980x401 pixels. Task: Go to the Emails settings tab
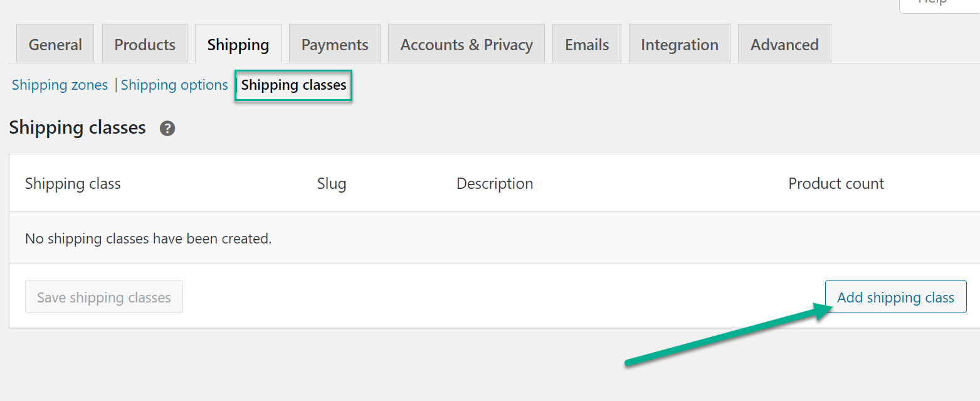[x=586, y=43]
